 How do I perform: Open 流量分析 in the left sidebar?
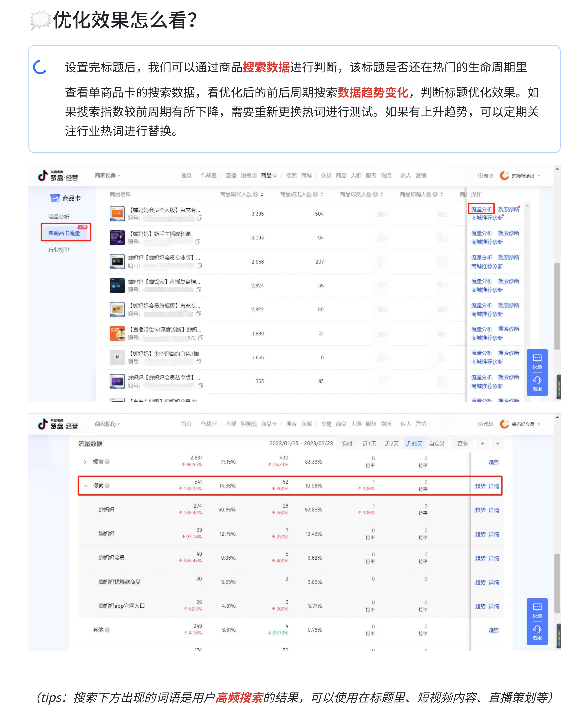pos(59,217)
